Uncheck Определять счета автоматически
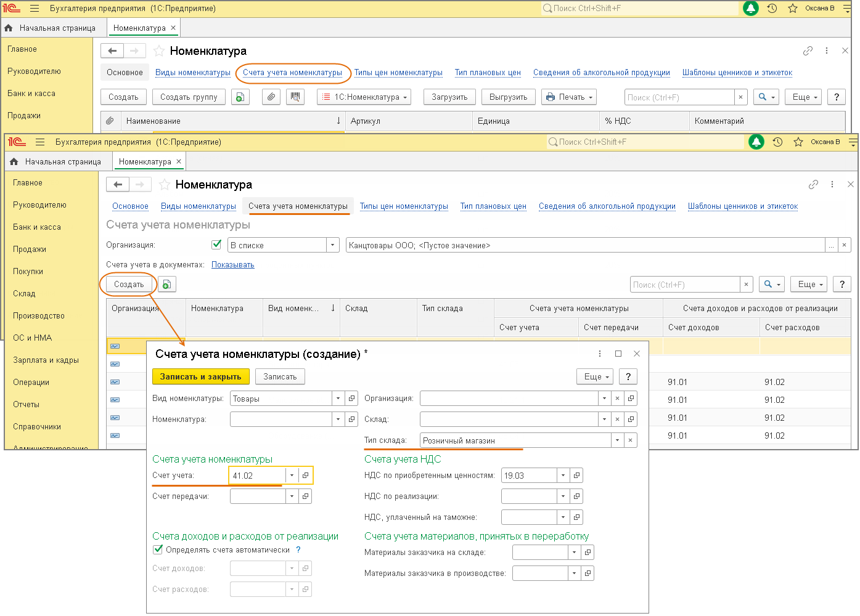 click(x=158, y=549)
